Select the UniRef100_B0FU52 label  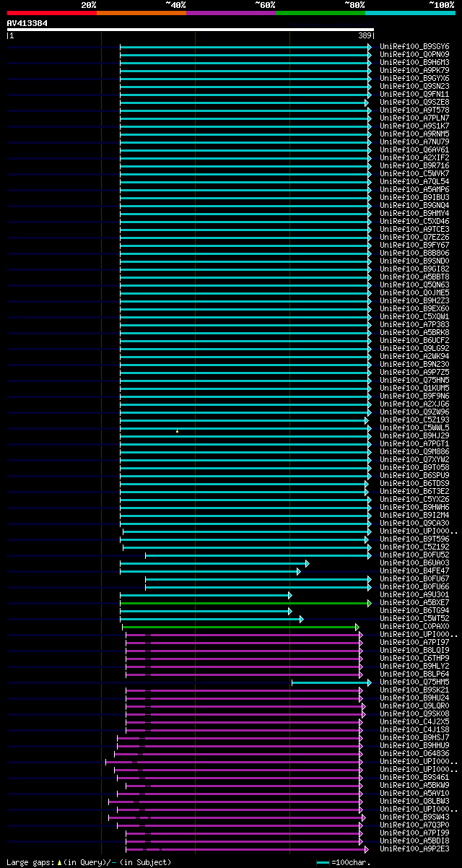tap(414, 555)
